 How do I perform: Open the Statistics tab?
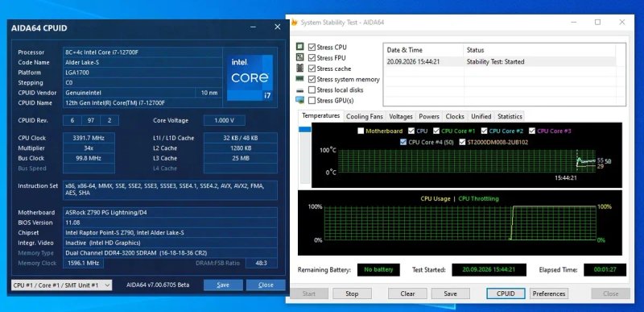510,117
